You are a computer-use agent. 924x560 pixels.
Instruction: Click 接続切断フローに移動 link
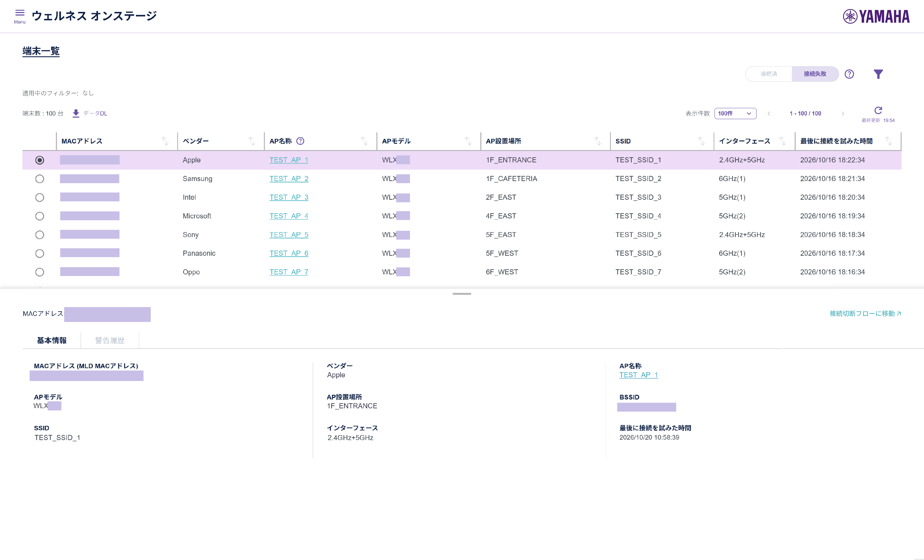(865, 314)
